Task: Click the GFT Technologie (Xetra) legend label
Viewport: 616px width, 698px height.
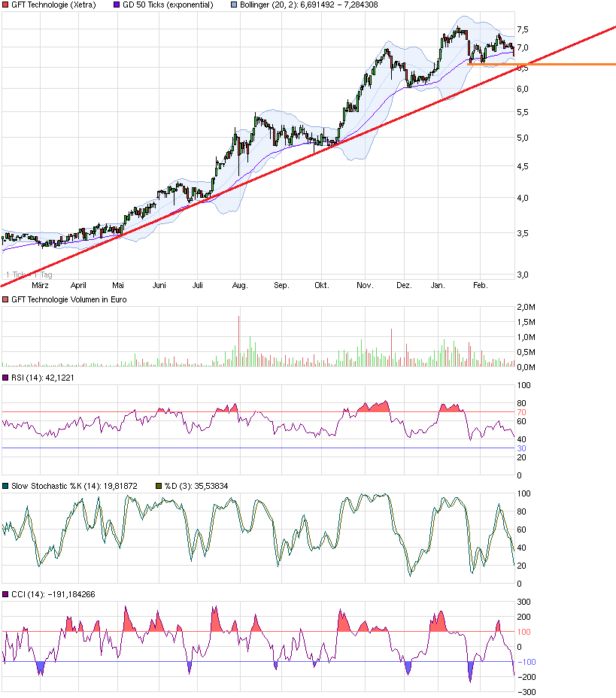Action: [53, 5]
